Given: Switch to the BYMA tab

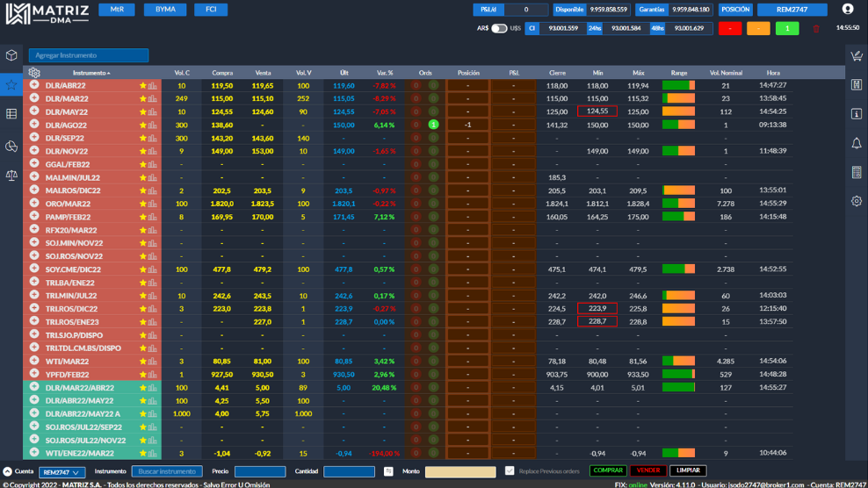Looking at the screenshot, I should coord(164,10).
